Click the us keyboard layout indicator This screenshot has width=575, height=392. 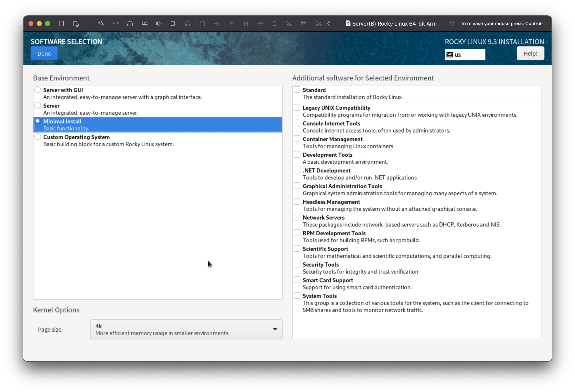465,55
